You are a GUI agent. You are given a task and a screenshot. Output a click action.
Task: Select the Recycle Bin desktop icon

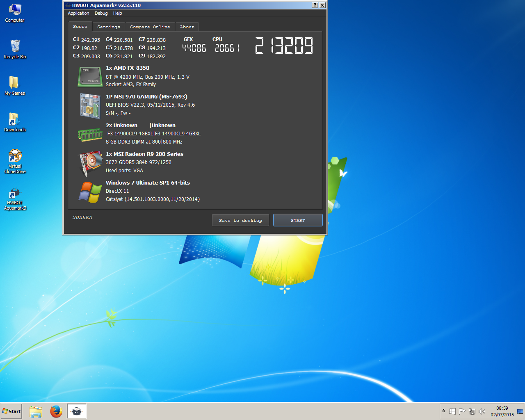15,49
